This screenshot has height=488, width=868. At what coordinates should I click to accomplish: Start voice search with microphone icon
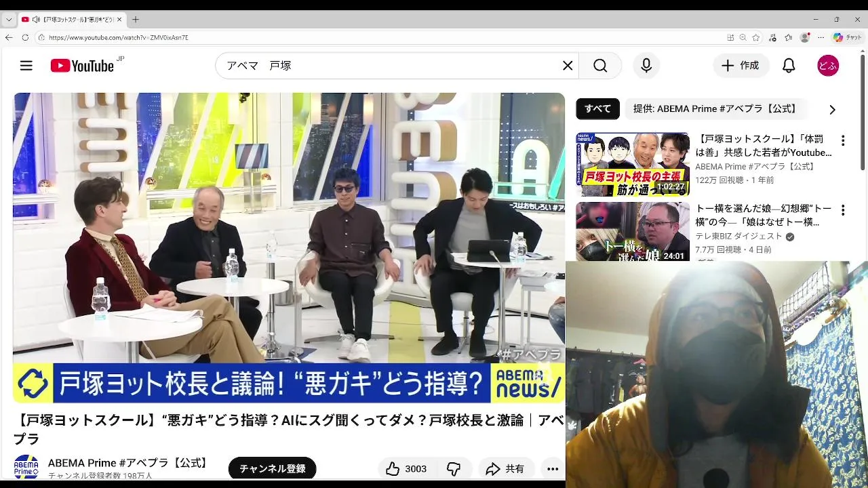pyautogui.click(x=646, y=66)
